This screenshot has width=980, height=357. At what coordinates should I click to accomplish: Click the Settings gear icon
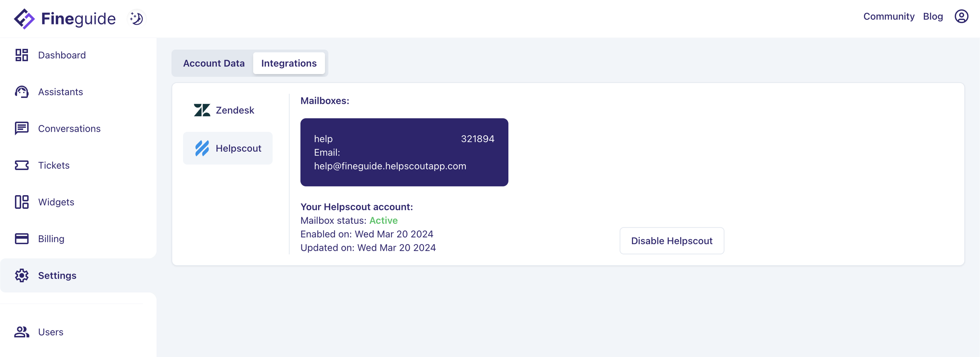[x=22, y=275]
